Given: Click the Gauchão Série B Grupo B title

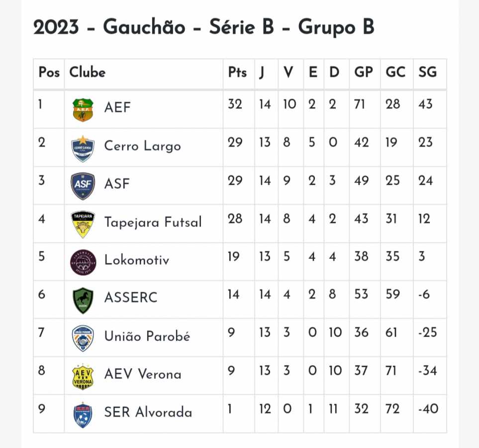Looking at the screenshot, I should tap(203, 27).
